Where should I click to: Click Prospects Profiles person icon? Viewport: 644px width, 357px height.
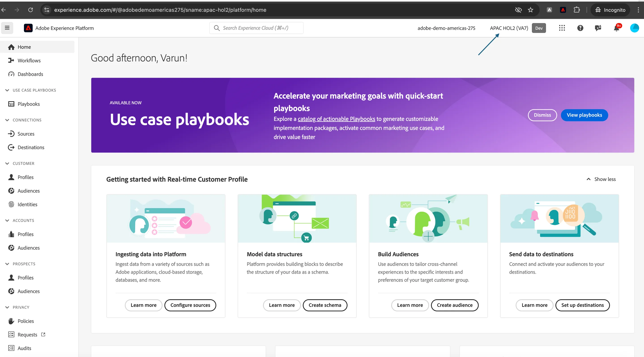pos(11,277)
